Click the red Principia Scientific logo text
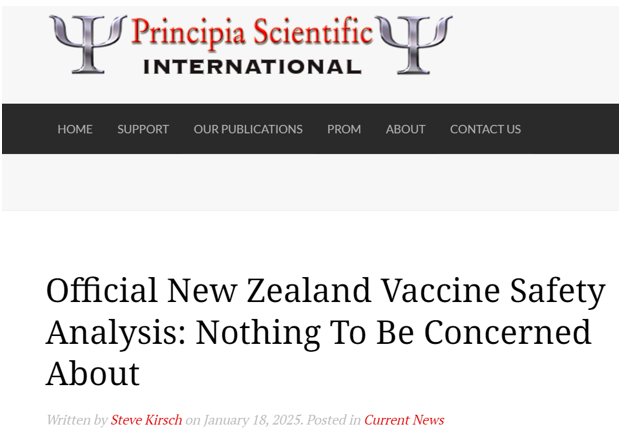The image size is (624, 430). pyautogui.click(x=252, y=34)
